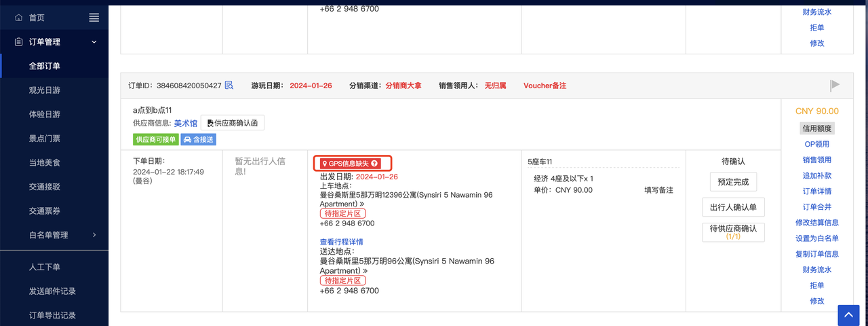Click the question mark in GPS信息缺失 badge
Viewport: 868px width, 326px height.
[374, 164]
